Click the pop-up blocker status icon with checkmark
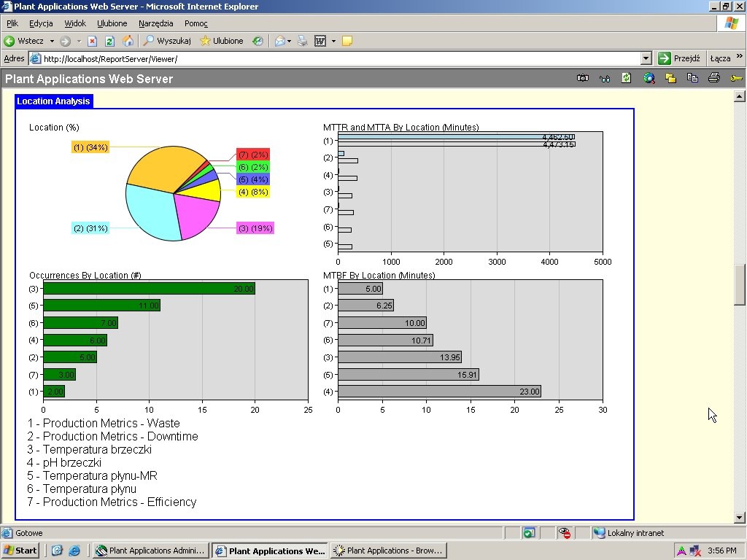The width and height of the screenshot is (747, 560). 529,533
